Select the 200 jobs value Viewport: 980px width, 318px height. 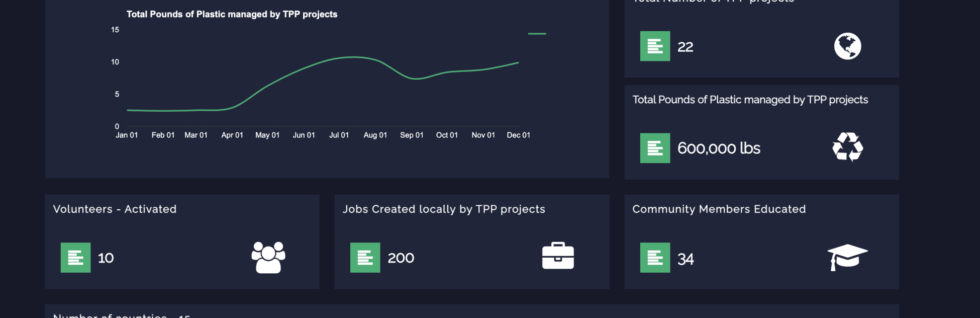[401, 258]
